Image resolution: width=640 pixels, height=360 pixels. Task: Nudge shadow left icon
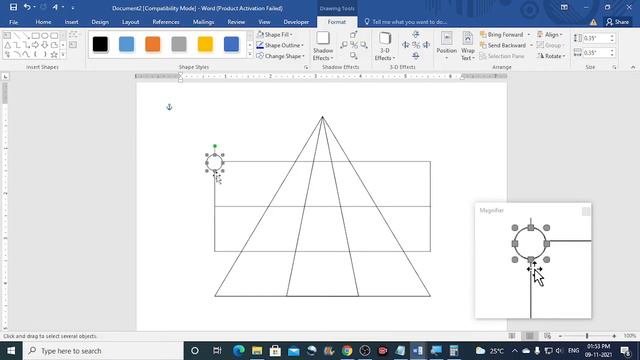tap(344, 45)
